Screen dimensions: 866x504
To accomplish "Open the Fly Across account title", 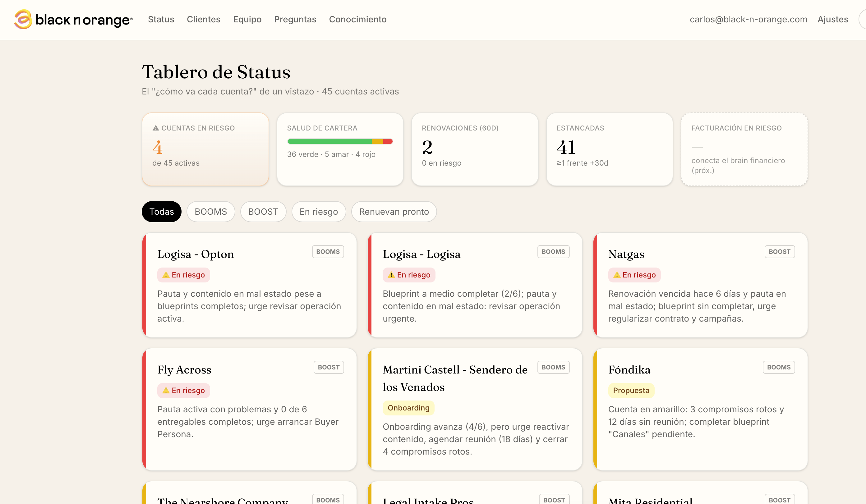I will pos(184,370).
